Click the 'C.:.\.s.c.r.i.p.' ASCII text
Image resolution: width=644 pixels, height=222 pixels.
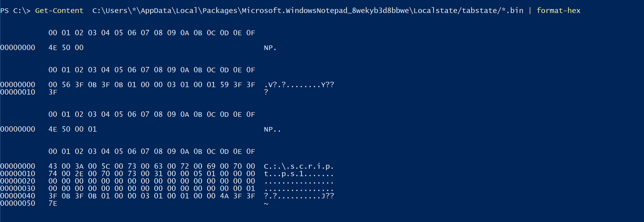click(299, 166)
